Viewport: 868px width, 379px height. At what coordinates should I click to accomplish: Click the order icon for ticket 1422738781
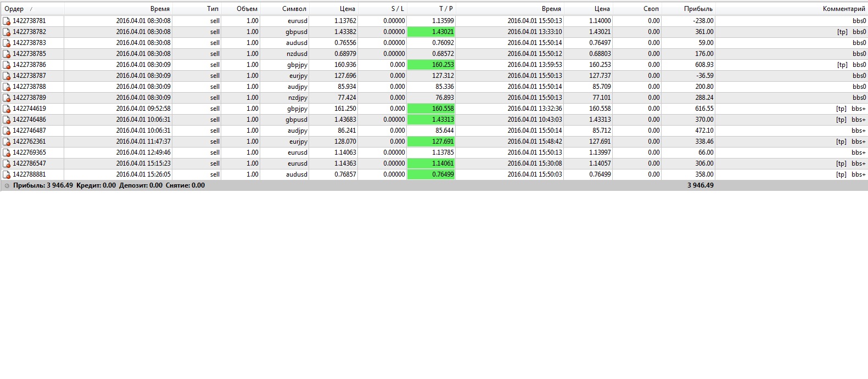(x=7, y=21)
